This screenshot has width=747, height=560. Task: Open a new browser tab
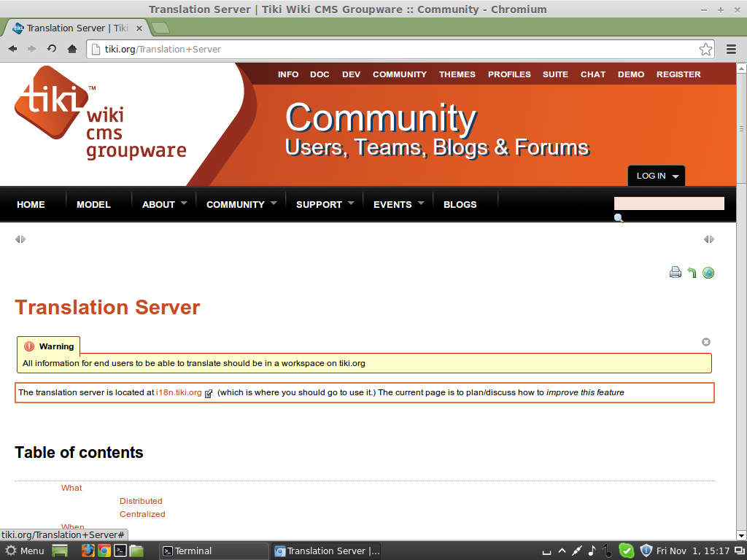tap(160, 28)
